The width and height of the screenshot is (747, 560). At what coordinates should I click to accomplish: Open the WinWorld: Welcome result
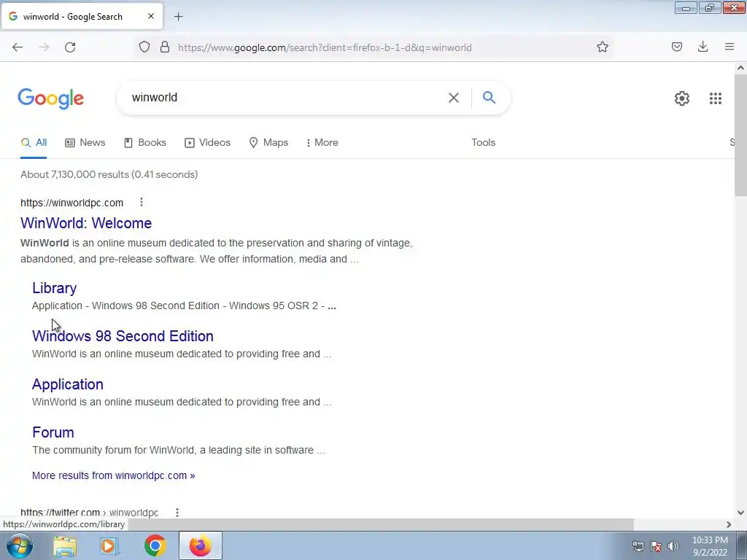[x=86, y=223]
